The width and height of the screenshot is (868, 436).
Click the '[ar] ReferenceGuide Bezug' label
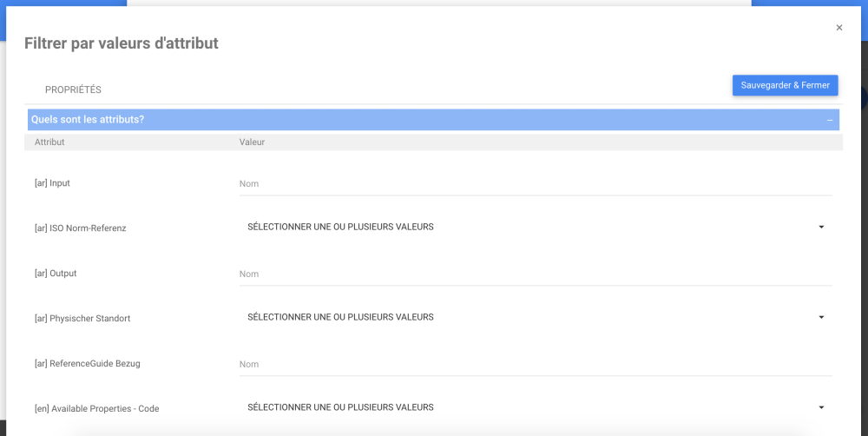tap(87, 364)
